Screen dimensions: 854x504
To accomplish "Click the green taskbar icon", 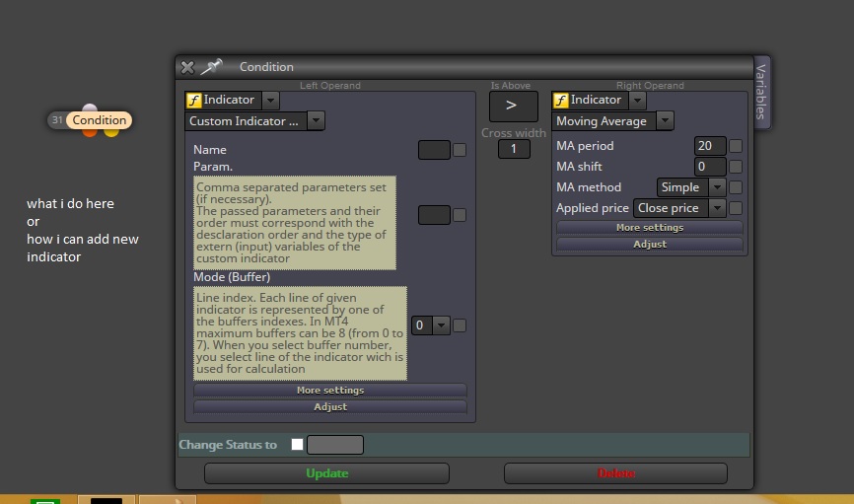I will (44, 500).
